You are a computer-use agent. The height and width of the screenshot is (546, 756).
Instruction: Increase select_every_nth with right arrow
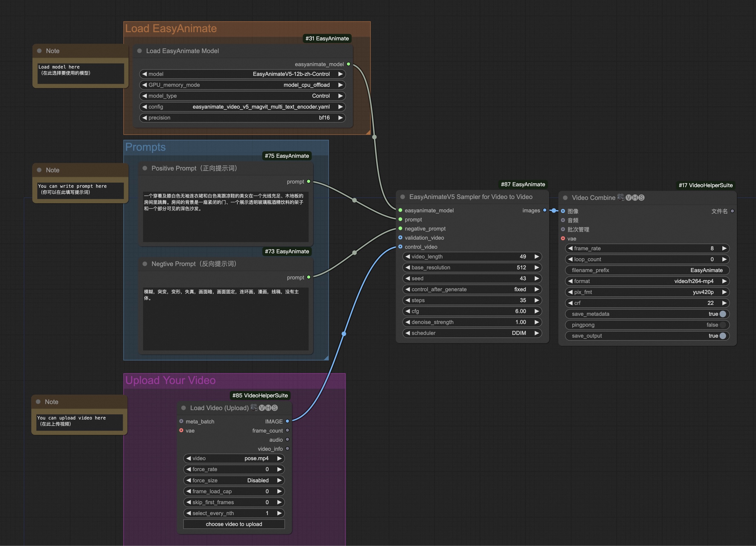[x=279, y=513]
